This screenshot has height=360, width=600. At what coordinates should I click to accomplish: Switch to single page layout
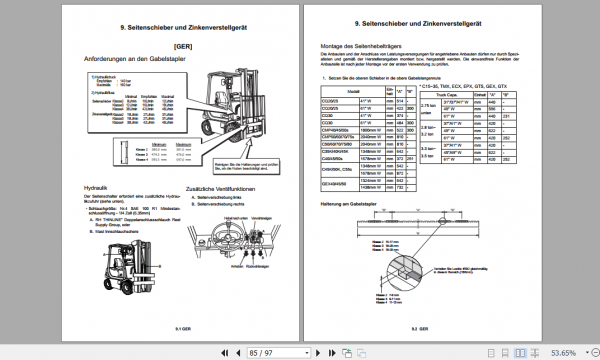pos(491,353)
